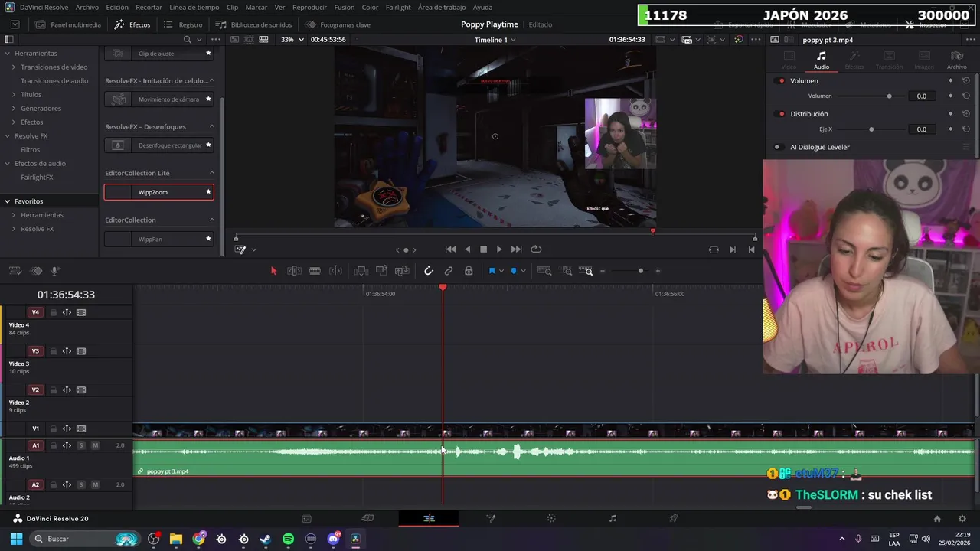Go to project manager home icon

coord(936,519)
